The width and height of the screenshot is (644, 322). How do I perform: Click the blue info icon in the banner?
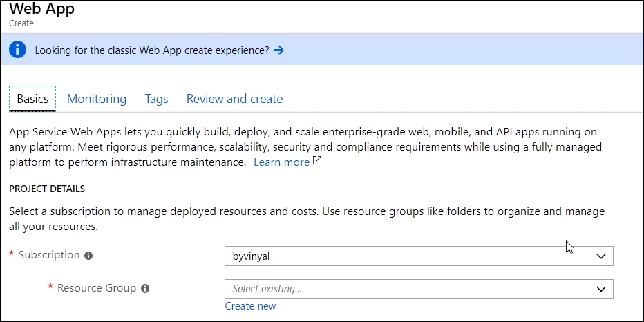[x=18, y=50]
